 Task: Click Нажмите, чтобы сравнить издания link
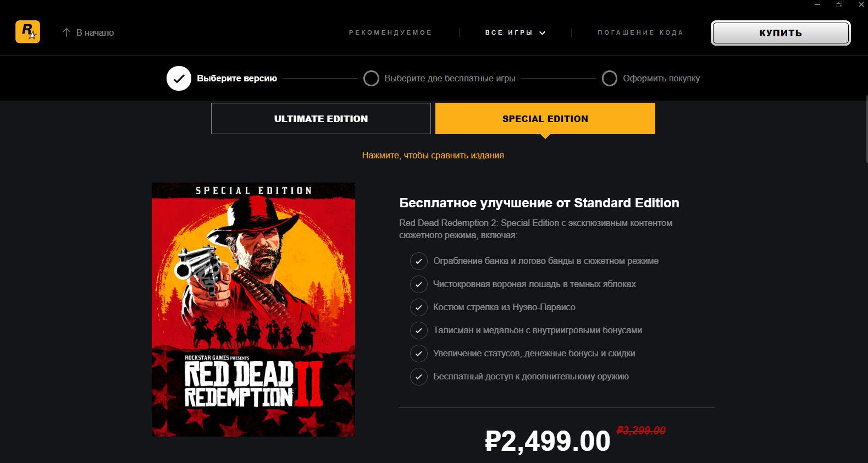(433, 155)
